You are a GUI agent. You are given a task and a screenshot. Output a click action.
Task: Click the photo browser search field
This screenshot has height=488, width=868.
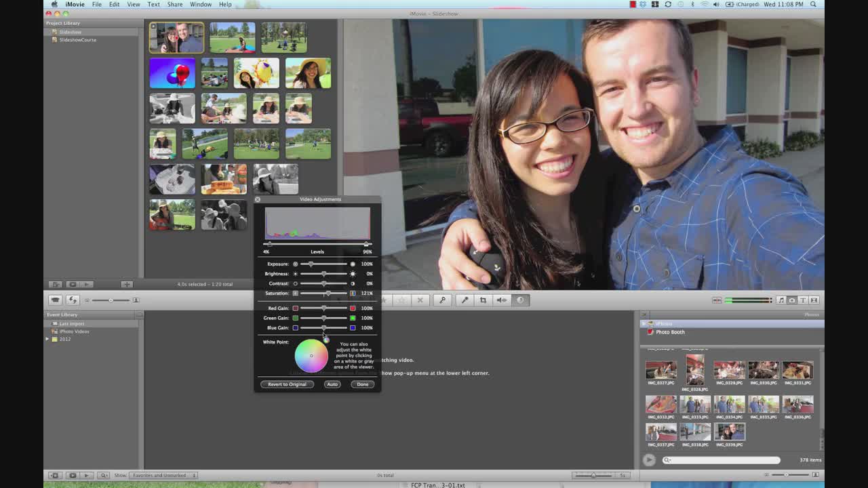(721, 460)
